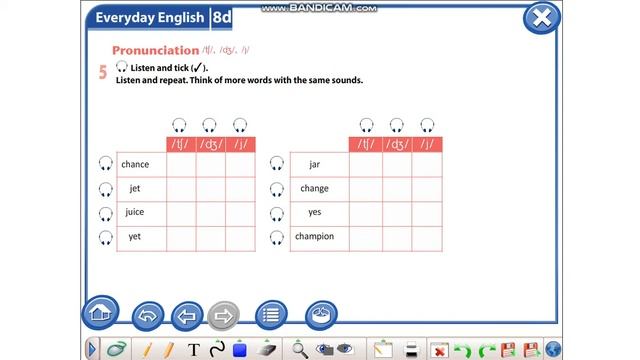Tick the /tʃ/ cell for change
640x360 pixels.
(366, 189)
